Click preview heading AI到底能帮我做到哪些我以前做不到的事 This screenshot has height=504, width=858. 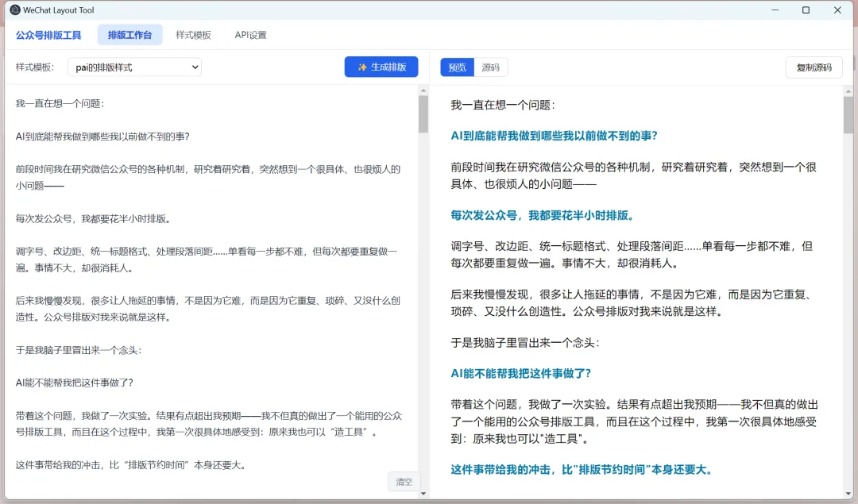pyautogui.click(x=554, y=136)
